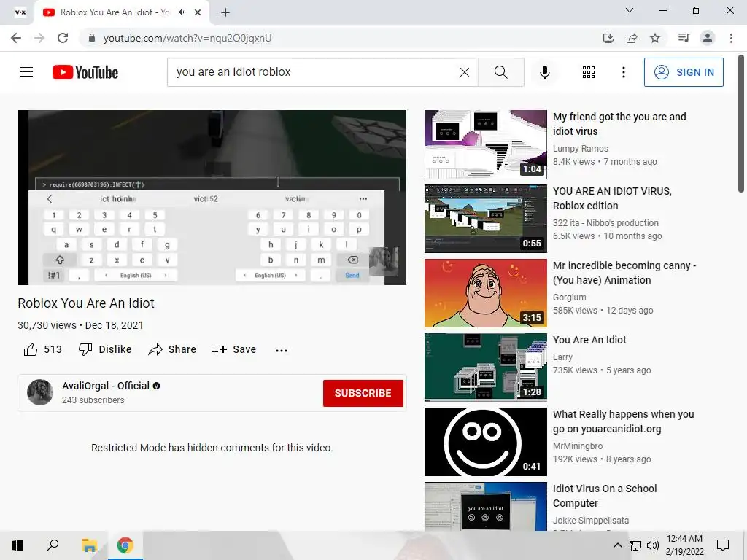Visit the Lumpy Ramos channel name
Viewport: 747px width, 560px height.
point(580,149)
